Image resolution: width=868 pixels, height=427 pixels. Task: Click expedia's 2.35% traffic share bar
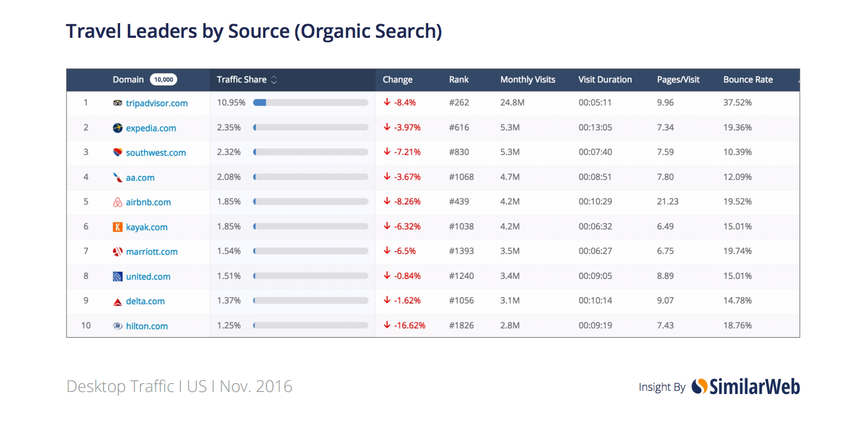[x=311, y=127]
